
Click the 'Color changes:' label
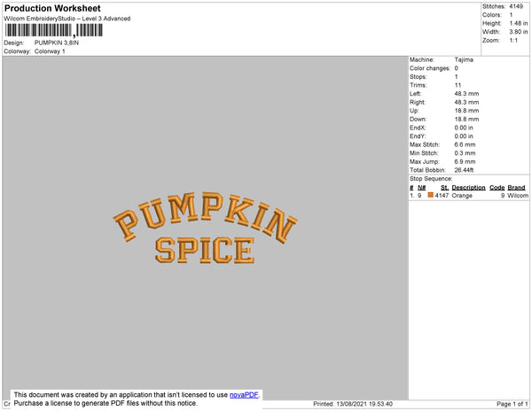tap(430, 68)
